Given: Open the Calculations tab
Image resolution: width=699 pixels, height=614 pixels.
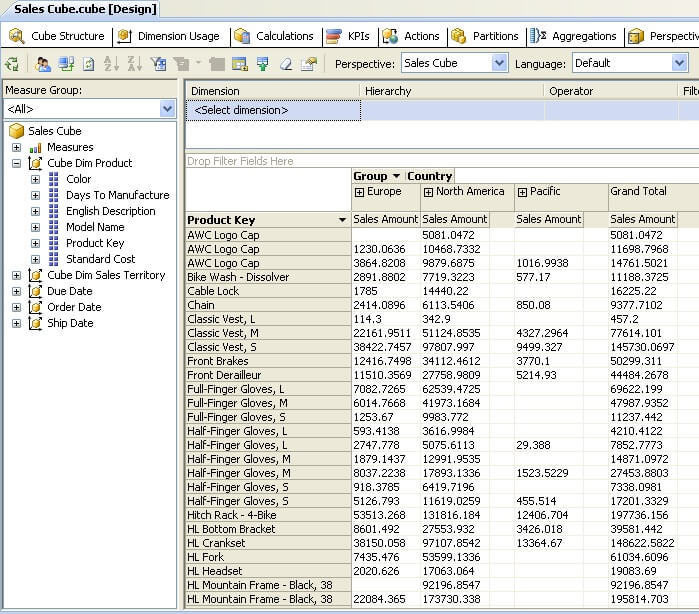Looking at the screenshot, I should pos(274,36).
